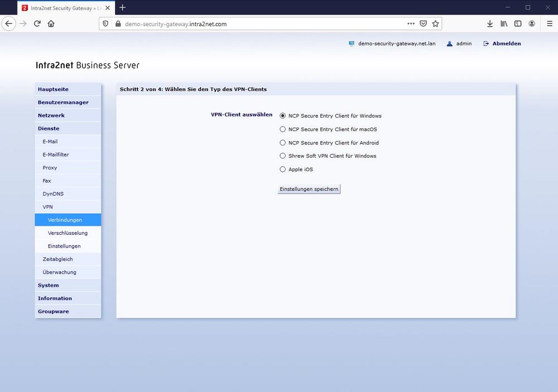The image size is (558, 392).
Task: Open Firefox hamburger menu
Action: click(x=550, y=24)
